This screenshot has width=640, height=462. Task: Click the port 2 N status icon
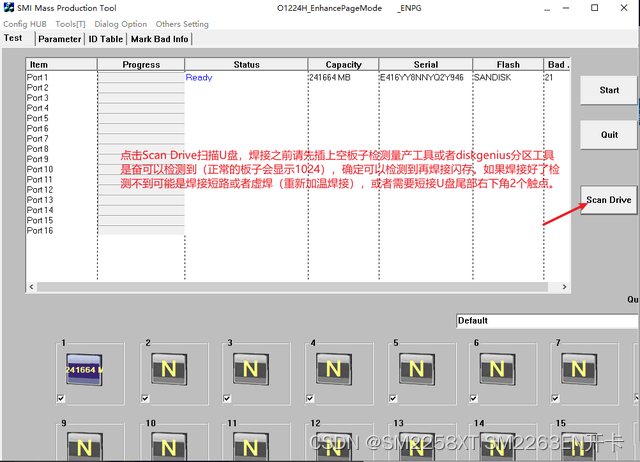click(169, 369)
